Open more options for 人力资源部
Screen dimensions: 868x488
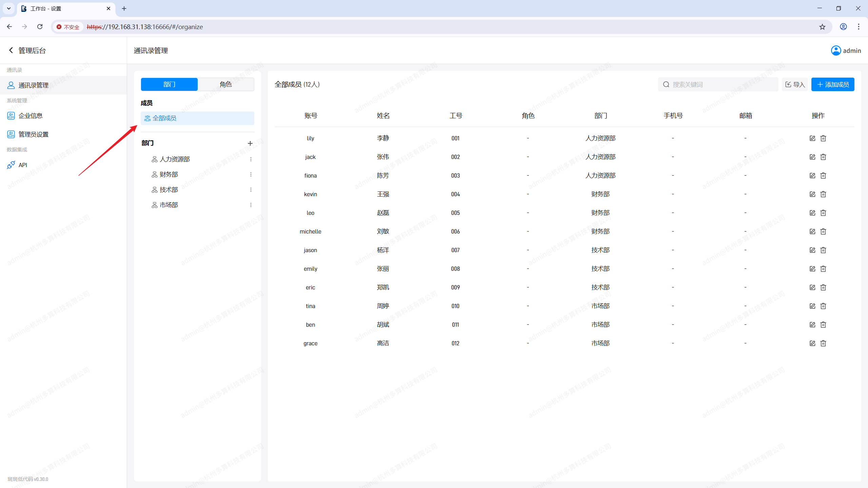[251, 159]
